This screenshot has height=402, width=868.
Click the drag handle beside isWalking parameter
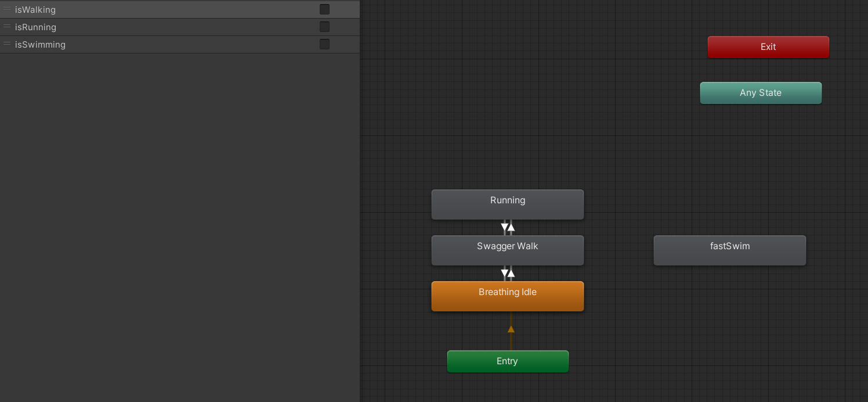point(6,9)
